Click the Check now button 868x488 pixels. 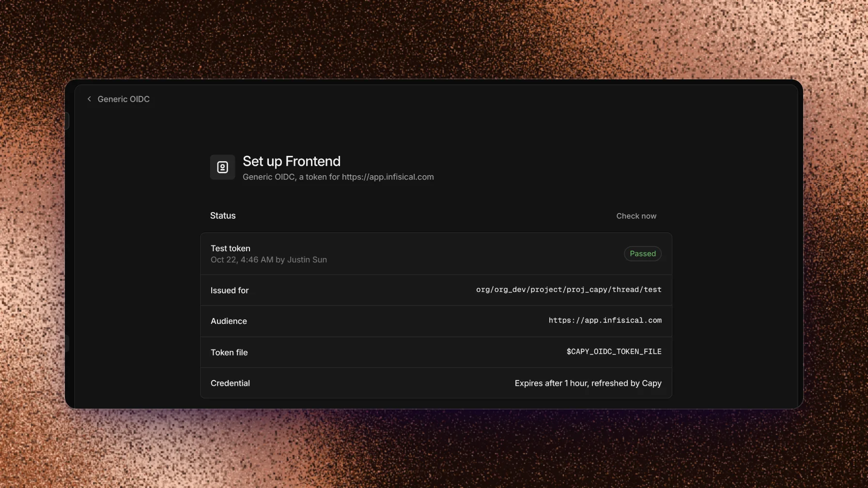tap(636, 216)
